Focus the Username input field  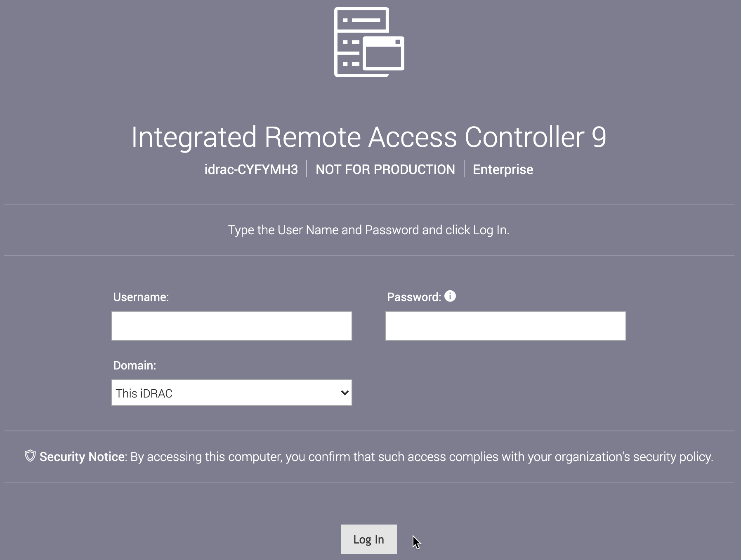click(231, 326)
